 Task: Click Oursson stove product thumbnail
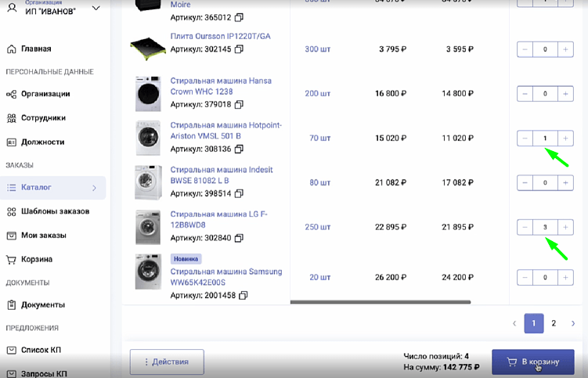click(x=148, y=49)
